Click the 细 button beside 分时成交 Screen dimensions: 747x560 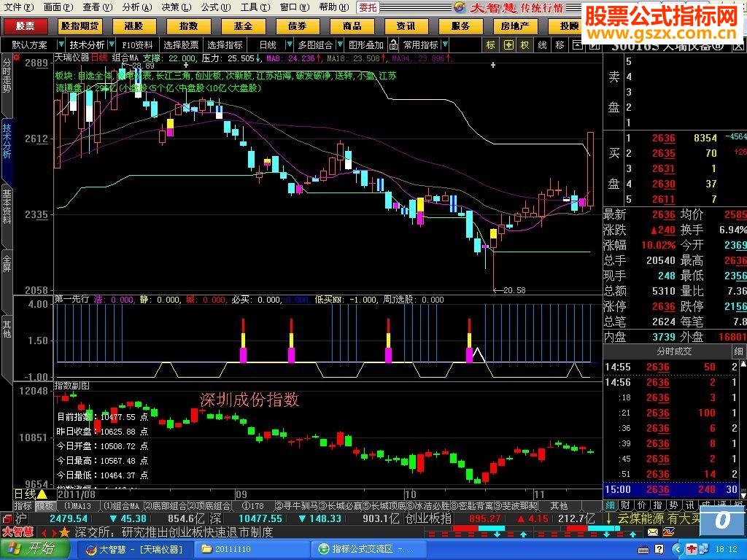coord(738,351)
